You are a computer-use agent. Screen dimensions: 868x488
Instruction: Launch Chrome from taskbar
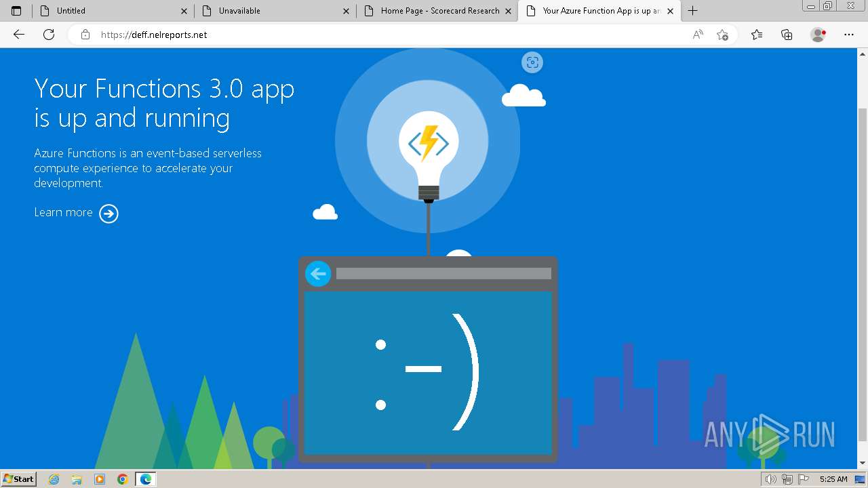click(x=122, y=479)
